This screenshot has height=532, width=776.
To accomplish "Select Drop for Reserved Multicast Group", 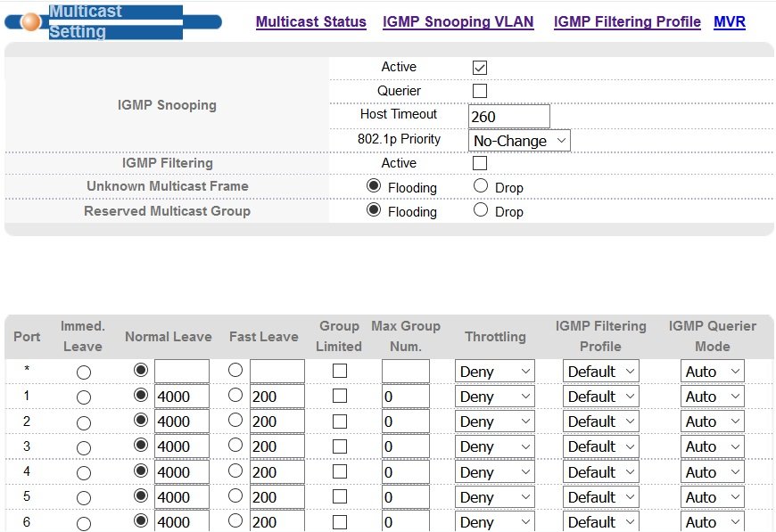I will 481,210.
